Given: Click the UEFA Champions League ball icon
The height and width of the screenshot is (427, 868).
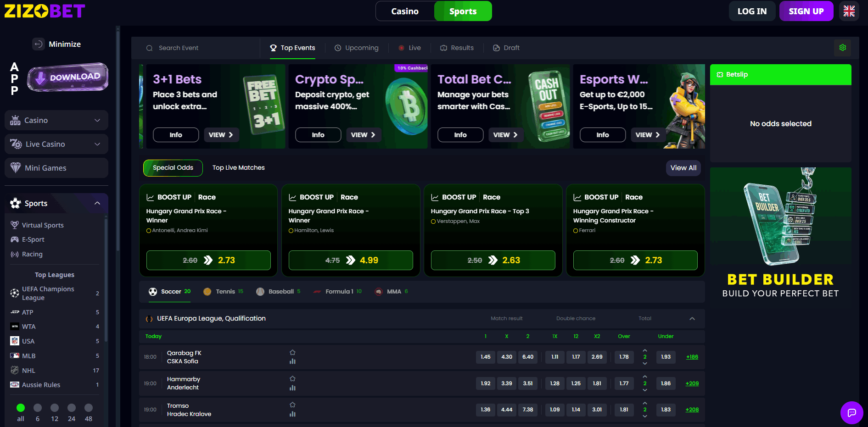Looking at the screenshot, I should [15, 293].
